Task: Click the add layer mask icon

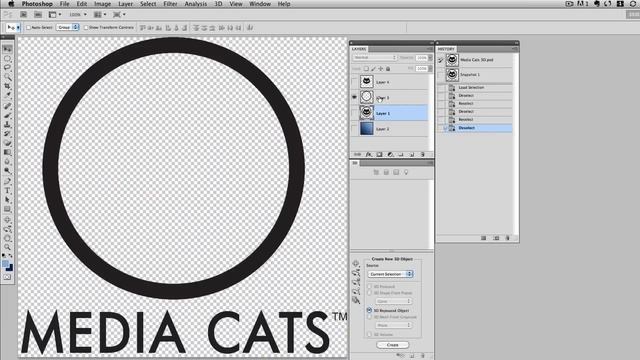Action: pyautogui.click(x=379, y=155)
